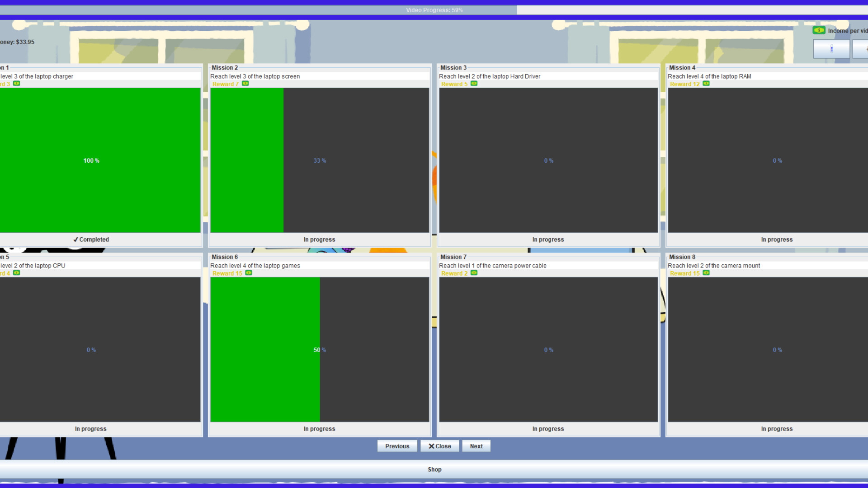868x488 pixels.
Task: Click the money icon beside Income per video
Action: coord(819,30)
